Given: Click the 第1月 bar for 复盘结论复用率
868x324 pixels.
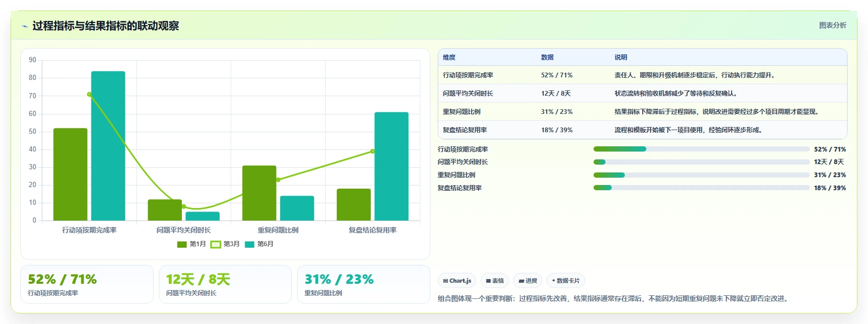Looking at the screenshot, I should pyautogui.click(x=353, y=204).
